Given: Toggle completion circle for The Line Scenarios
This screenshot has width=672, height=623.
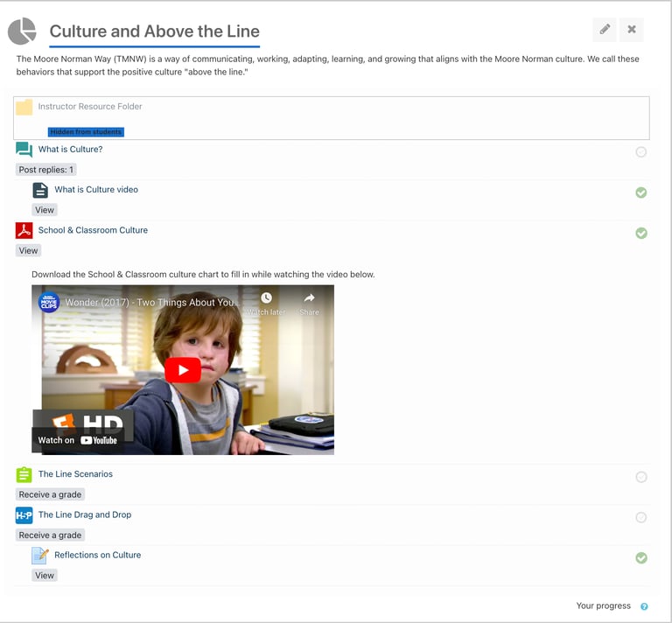Looking at the screenshot, I should (641, 477).
